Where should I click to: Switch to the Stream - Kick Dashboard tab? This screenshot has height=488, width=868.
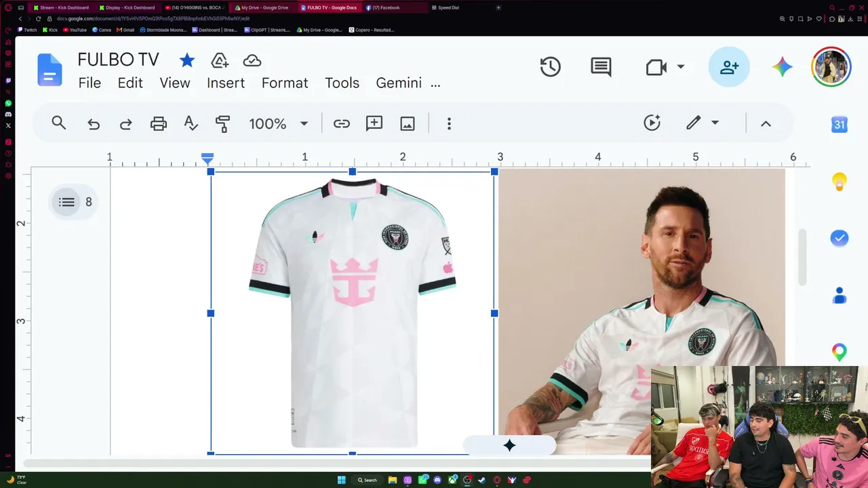61,7
